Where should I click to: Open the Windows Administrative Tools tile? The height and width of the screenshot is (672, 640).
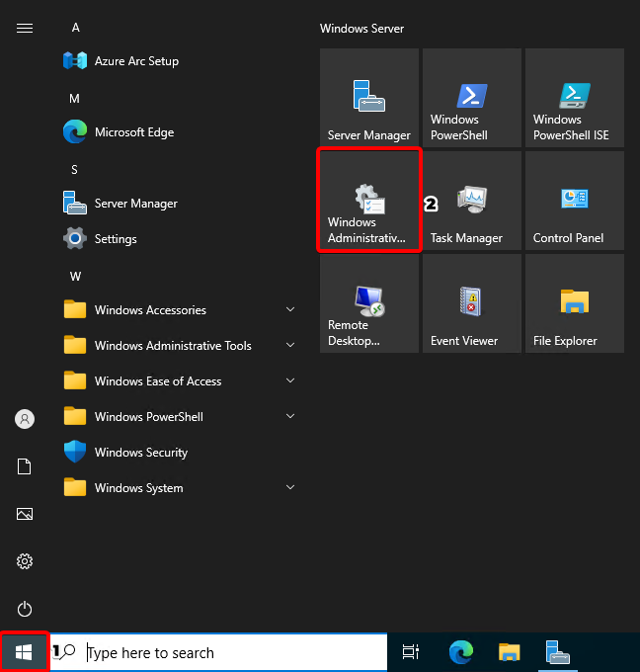[x=369, y=200]
